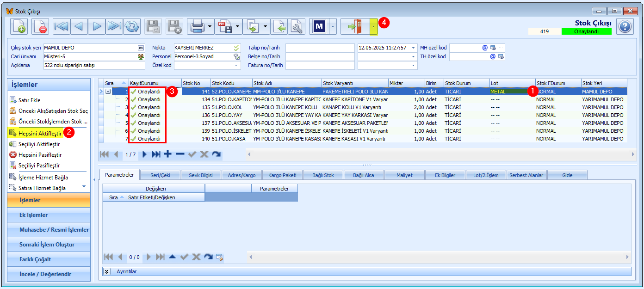
Task: Click İşleme Hizmet Bağla
Action: pos(43,177)
